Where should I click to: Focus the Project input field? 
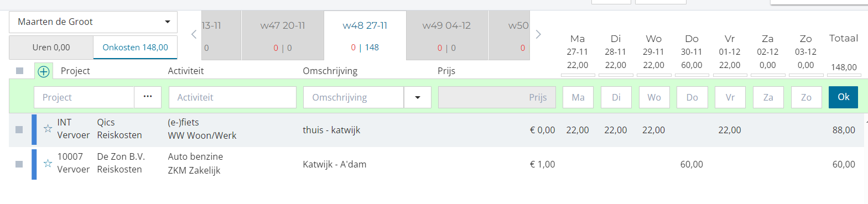click(84, 97)
